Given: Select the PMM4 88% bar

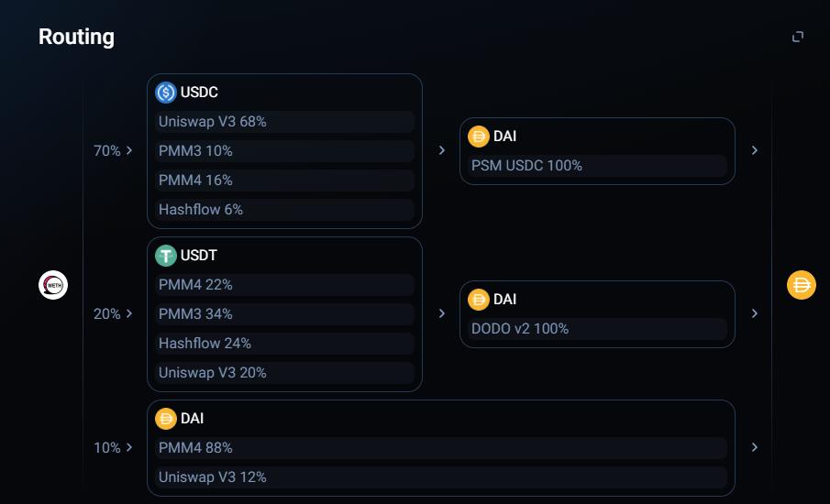Looking at the screenshot, I should (x=441, y=448).
